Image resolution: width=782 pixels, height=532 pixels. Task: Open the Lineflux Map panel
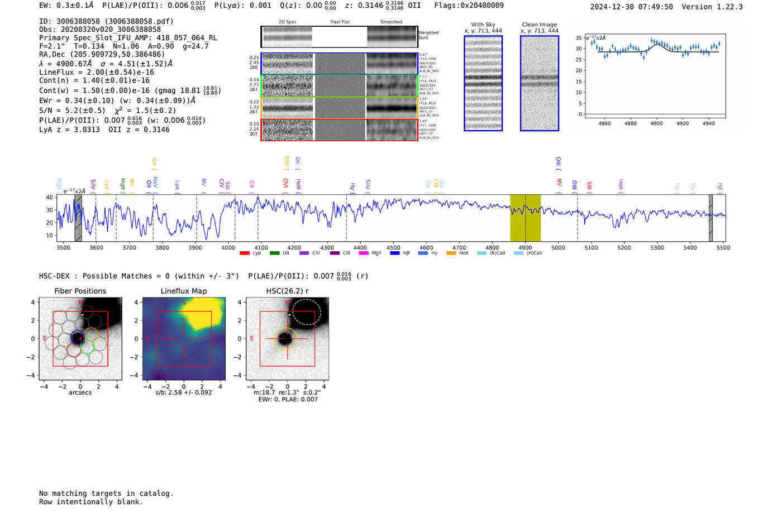(184, 339)
